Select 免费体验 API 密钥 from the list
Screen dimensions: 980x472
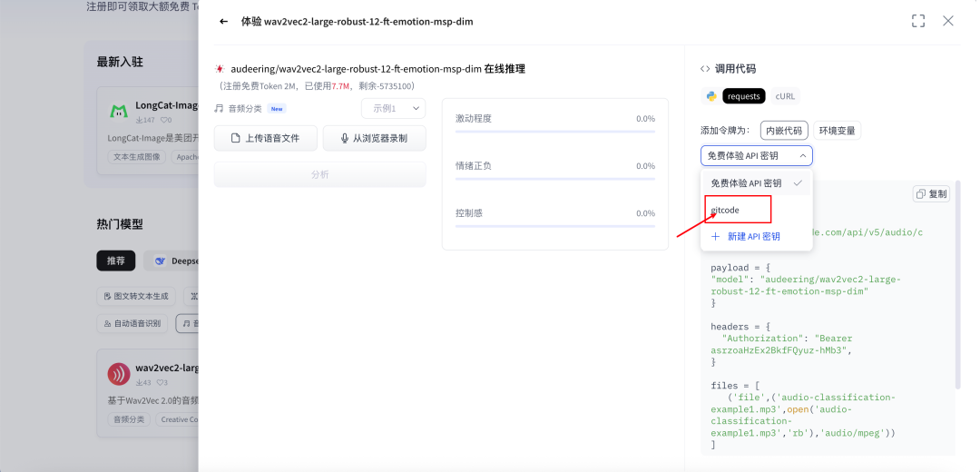pos(756,183)
